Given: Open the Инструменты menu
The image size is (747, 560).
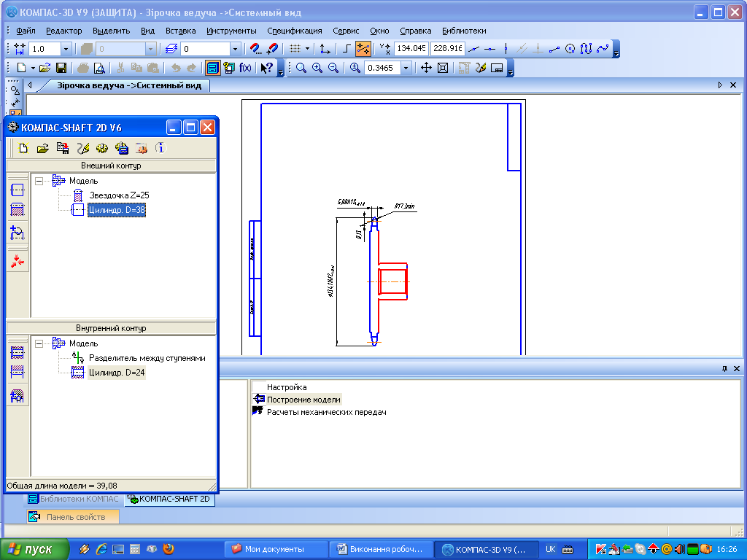Looking at the screenshot, I should 231,31.
